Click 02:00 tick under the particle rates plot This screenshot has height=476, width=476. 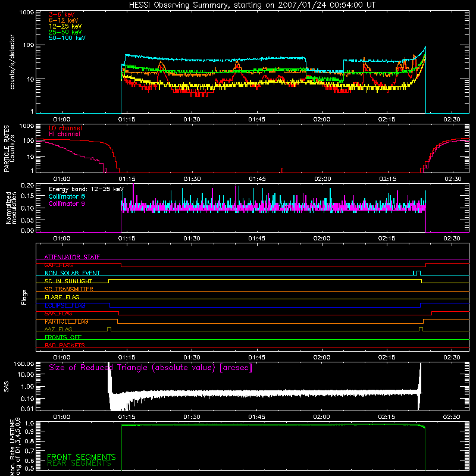(322, 179)
